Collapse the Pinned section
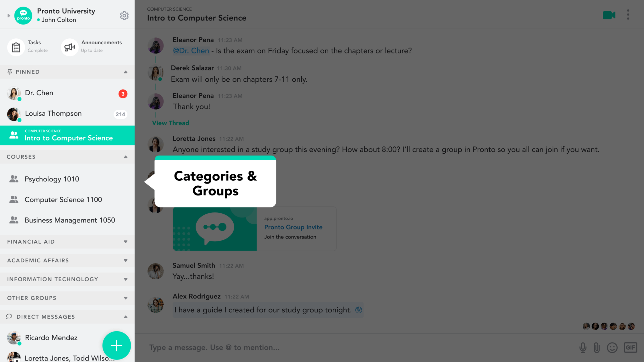The width and height of the screenshot is (644, 362). [125, 72]
